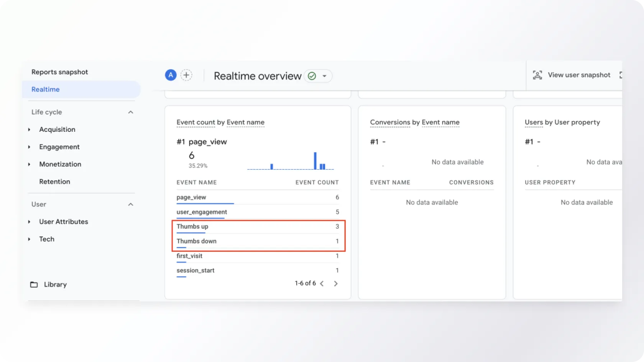Go to next page of event list
This screenshot has width=644, height=362.
336,283
